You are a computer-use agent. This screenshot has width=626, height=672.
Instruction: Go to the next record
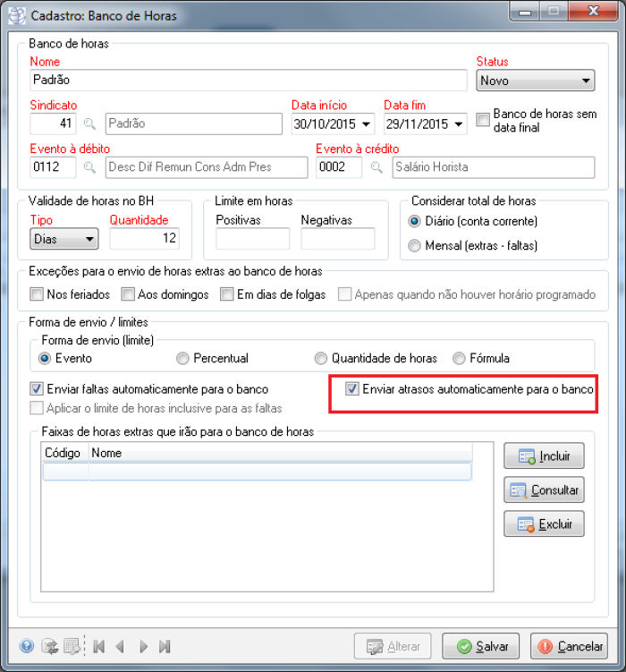pyautogui.click(x=143, y=645)
